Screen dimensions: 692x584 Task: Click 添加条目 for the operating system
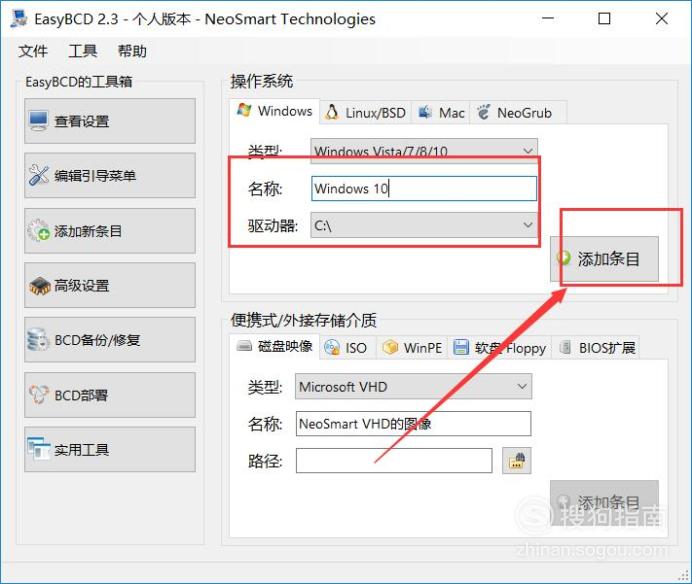(x=604, y=259)
